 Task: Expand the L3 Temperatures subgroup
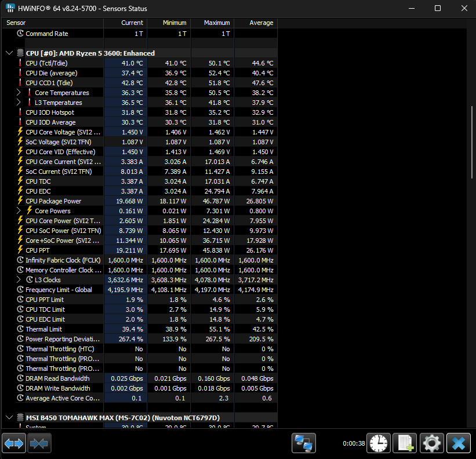(19, 102)
